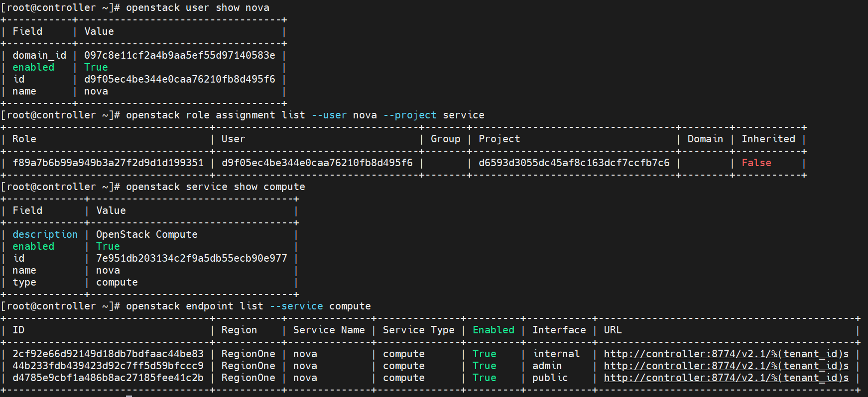Screen dimensions: 868x397
Task: Click the 'Region' column header
Action: 240,330
